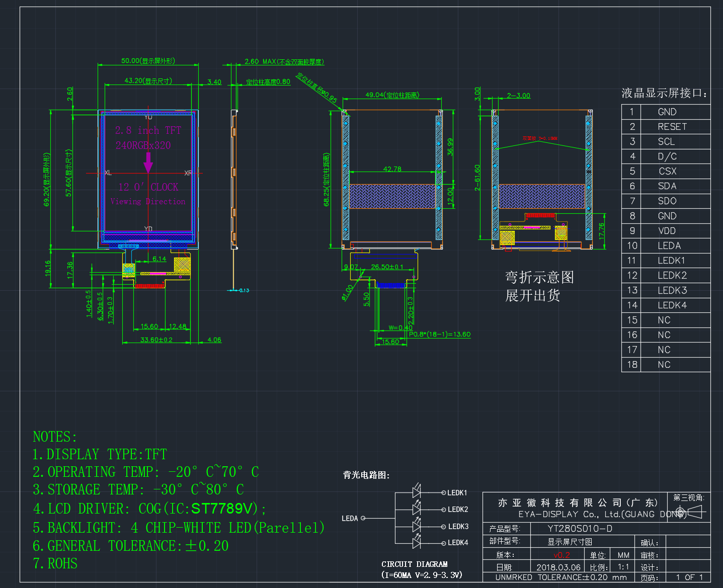This screenshot has width=723, height=588.
Task: Click the "EYA-DISPLAY Co., Ltd." company name
Action: coord(570,515)
